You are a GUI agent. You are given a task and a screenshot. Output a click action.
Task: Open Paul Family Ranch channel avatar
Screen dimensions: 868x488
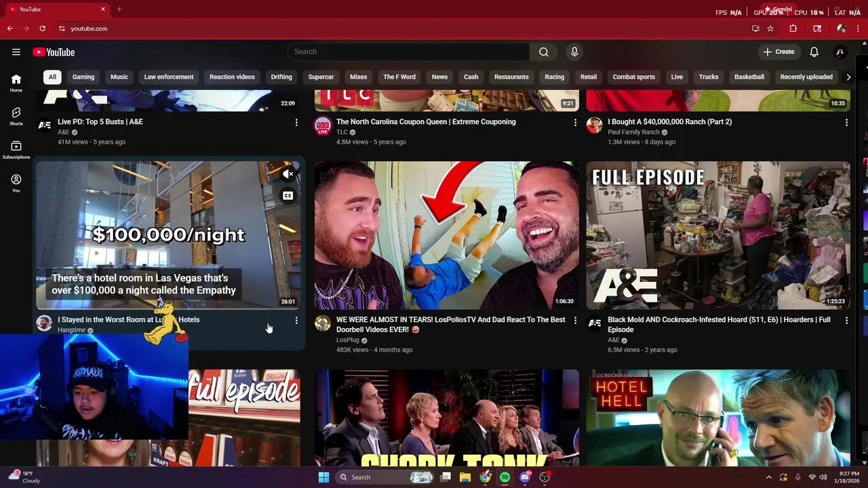[x=594, y=125]
